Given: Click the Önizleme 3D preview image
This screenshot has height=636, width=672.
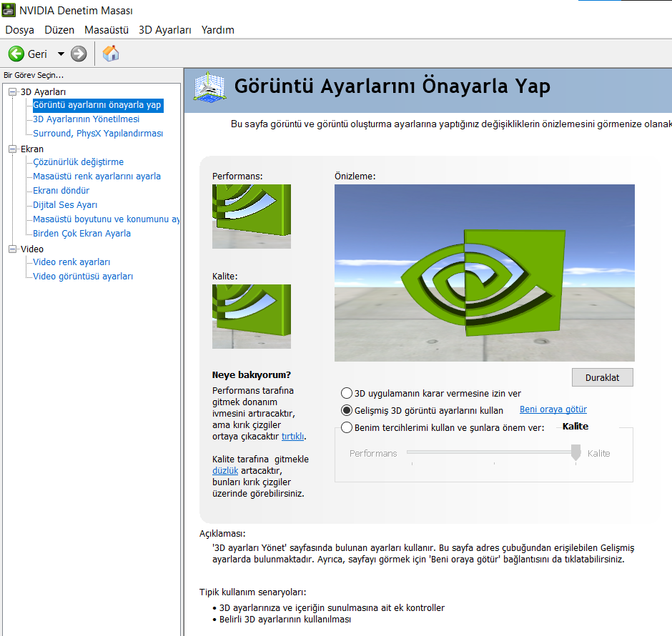Looking at the screenshot, I should pyautogui.click(x=484, y=273).
